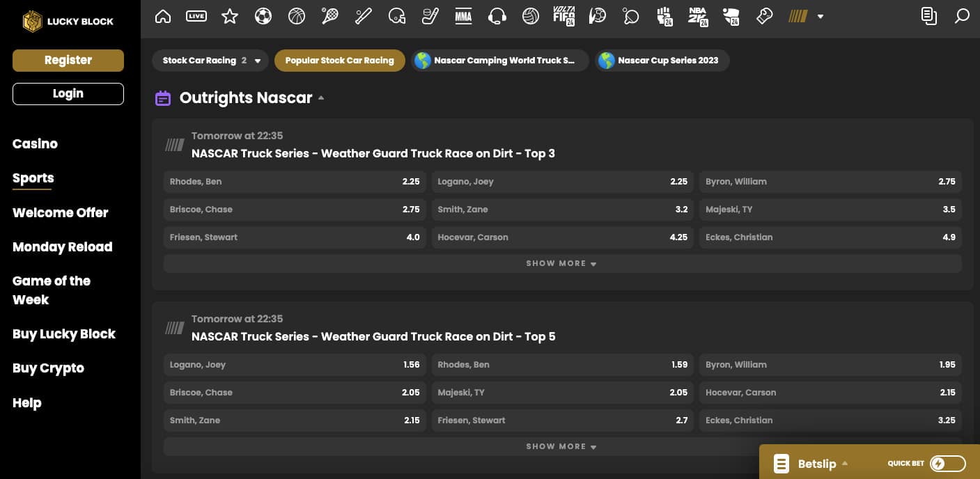The height and width of the screenshot is (479, 980).
Task: Open the more sports dropdown arrow
Action: point(820,17)
